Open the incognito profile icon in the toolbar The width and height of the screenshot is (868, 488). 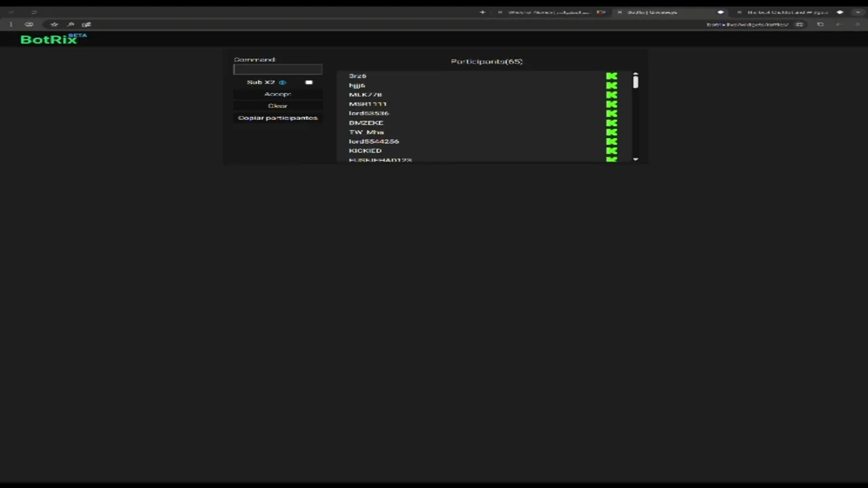(29, 24)
